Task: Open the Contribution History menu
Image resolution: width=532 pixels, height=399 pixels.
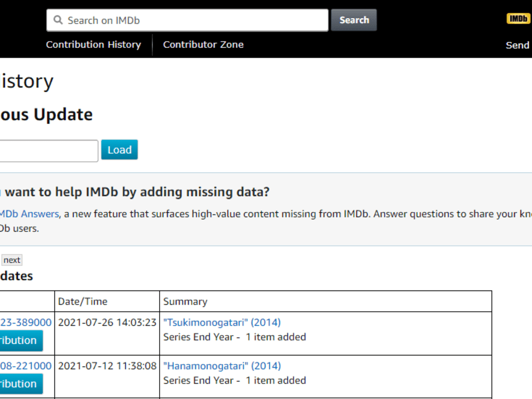Action: pyautogui.click(x=93, y=45)
